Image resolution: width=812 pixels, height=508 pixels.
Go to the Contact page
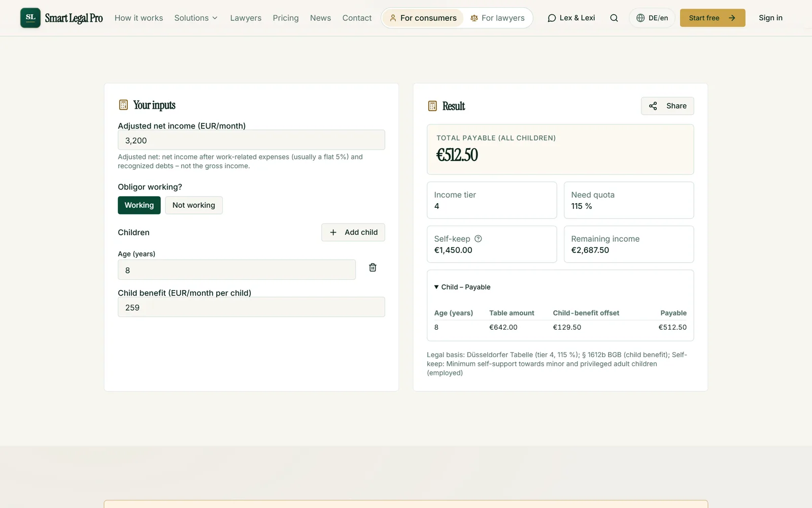357,18
